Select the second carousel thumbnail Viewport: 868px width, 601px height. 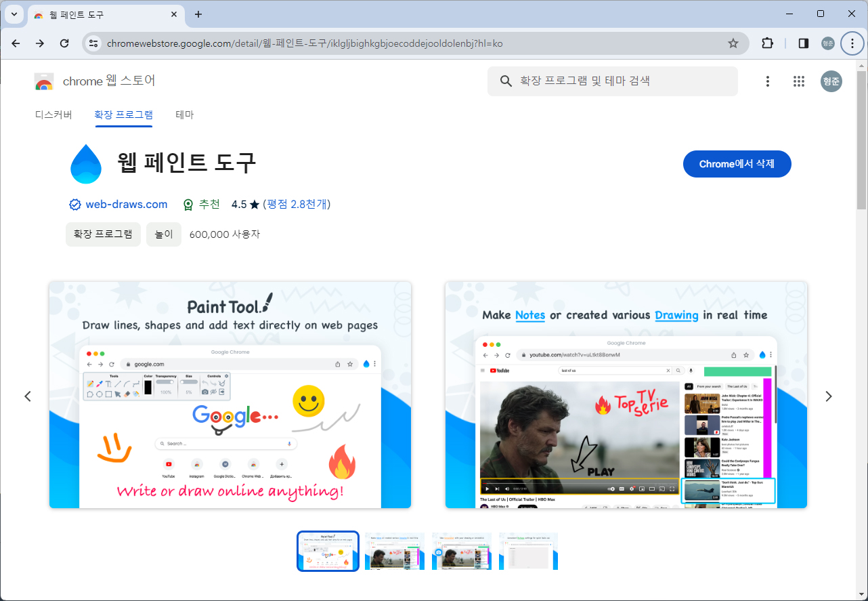[395, 551]
